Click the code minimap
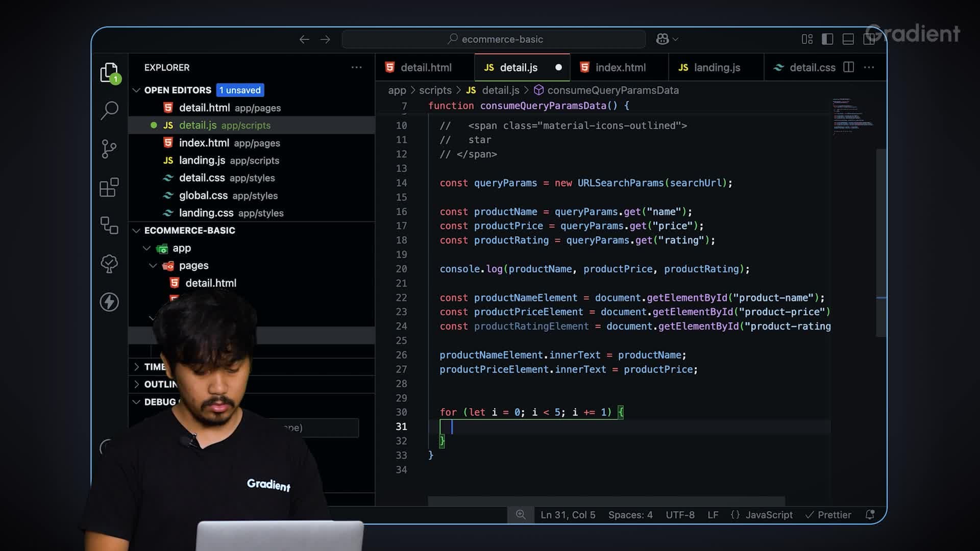This screenshot has width=980, height=551. [852, 116]
